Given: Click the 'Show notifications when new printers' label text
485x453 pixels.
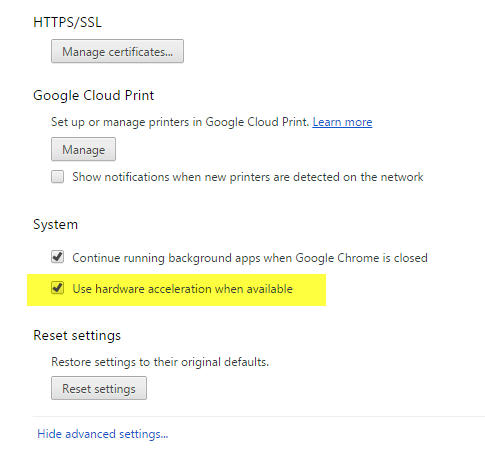Looking at the screenshot, I should [x=248, y=177].
